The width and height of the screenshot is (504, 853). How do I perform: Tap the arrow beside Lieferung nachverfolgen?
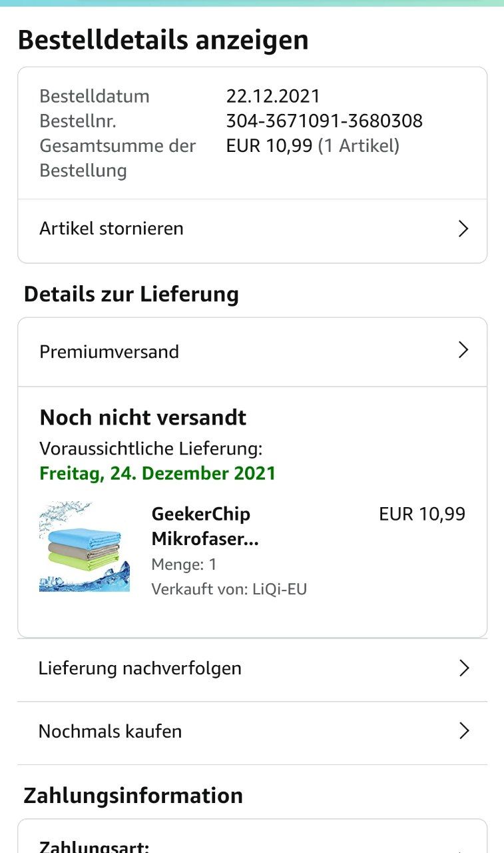[463, 668]
